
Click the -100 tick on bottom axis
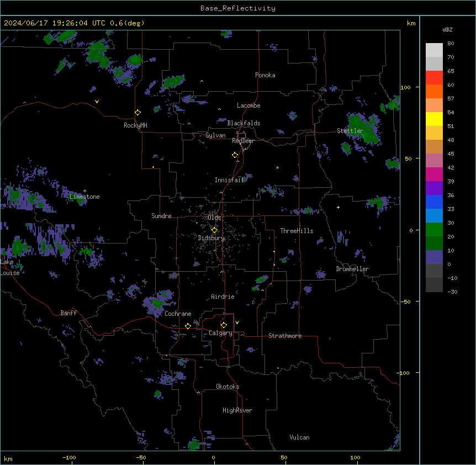pyautogui.click(x=69, y=457)
